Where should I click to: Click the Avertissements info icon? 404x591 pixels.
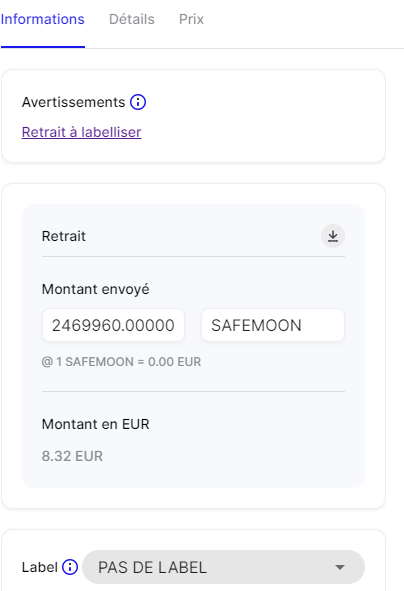click(138, 102)
